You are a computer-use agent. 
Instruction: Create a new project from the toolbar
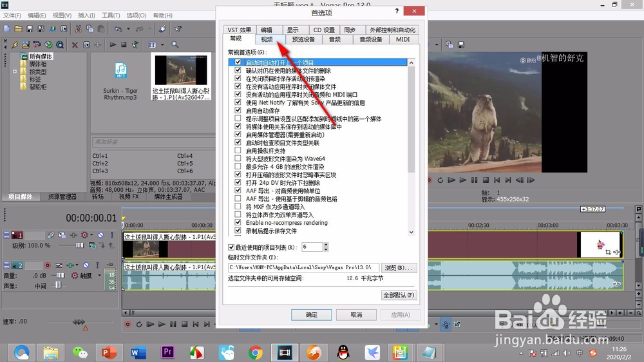click(7, 29)
